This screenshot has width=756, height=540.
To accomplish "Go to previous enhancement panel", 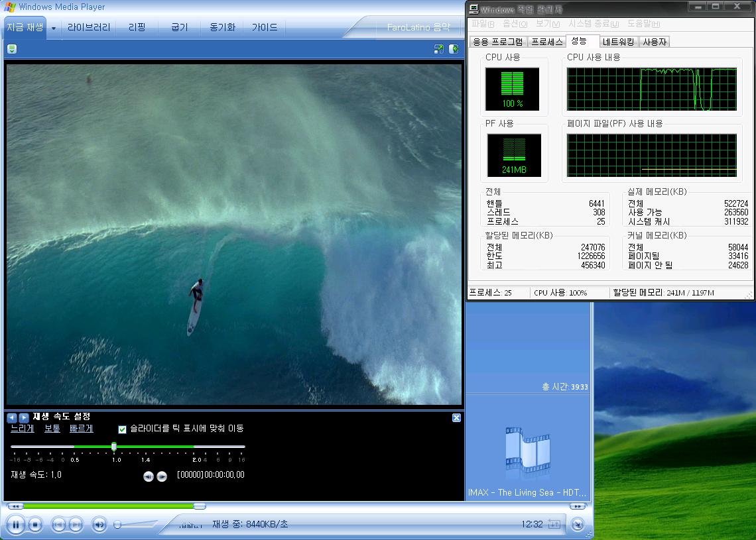I will (x=11, y=417).
